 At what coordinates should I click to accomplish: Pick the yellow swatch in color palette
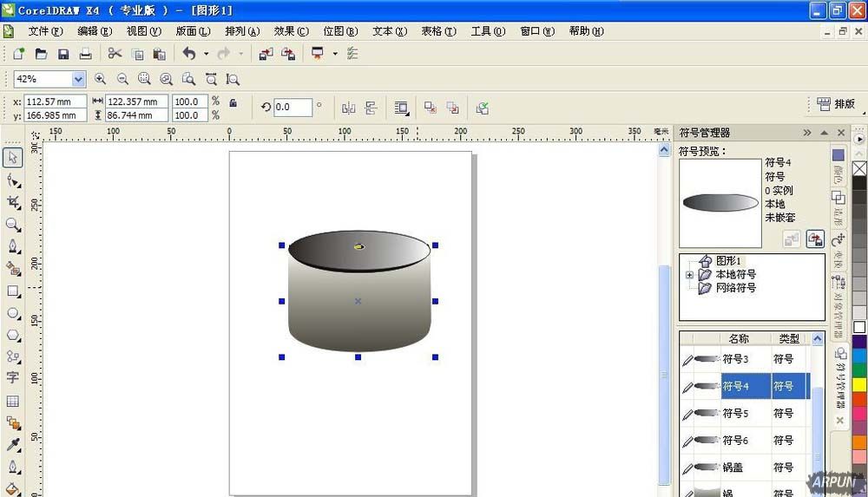pyautogui.click(x=859, y=384)
